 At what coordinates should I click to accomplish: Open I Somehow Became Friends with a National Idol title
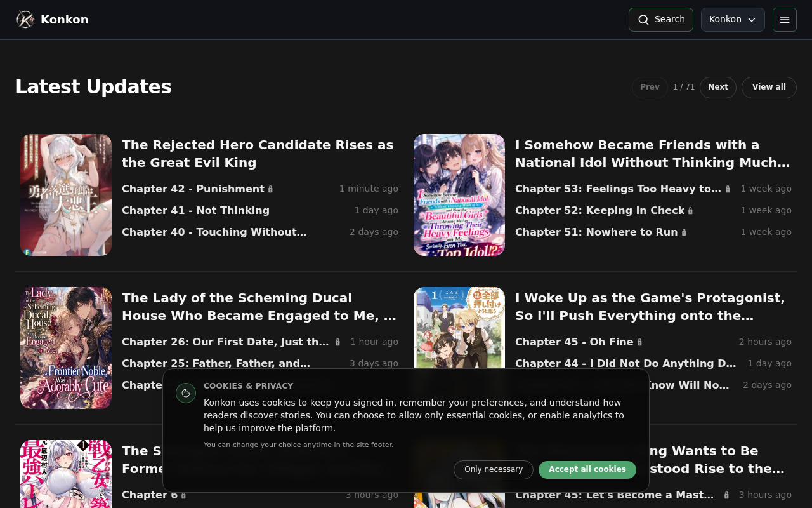tap(652, 154)
